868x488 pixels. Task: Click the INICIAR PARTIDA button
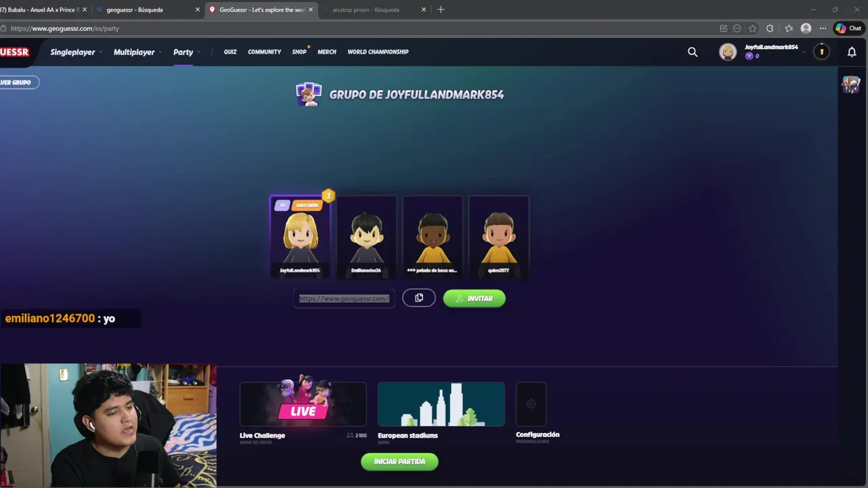(x=399, y=462)
